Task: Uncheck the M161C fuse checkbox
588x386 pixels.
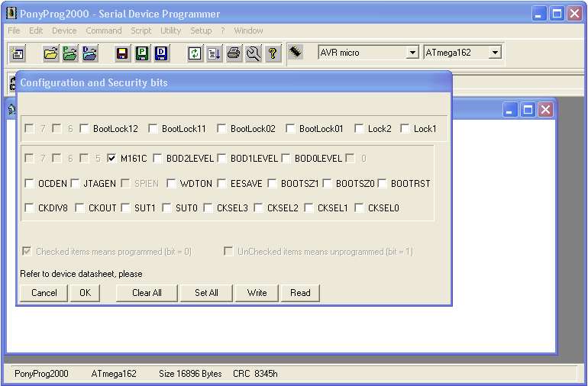Action: click(112, 159)
